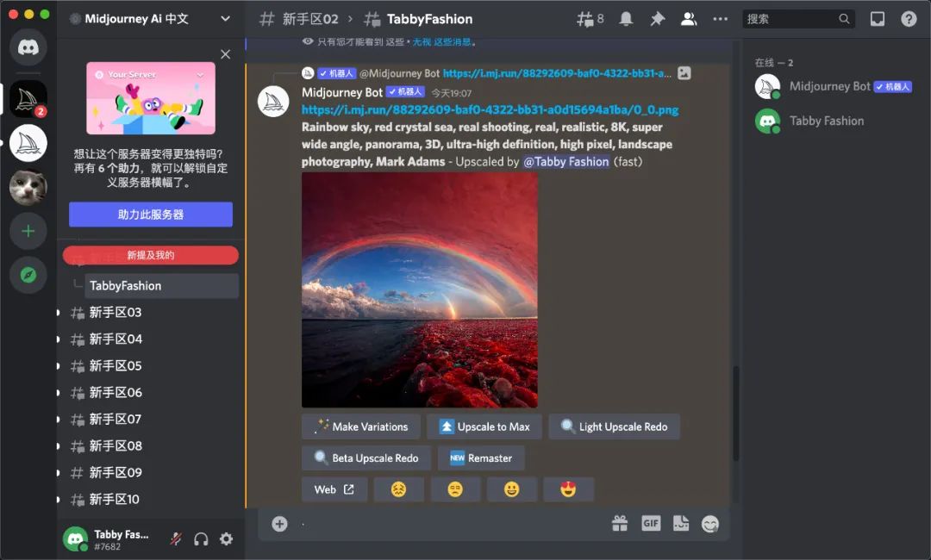Click the Remaster button
The image size is (931, 560).
[481, 458]
